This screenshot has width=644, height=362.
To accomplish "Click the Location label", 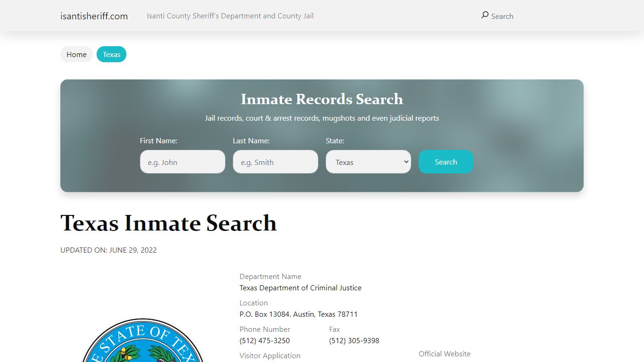I will click(254, 303).
